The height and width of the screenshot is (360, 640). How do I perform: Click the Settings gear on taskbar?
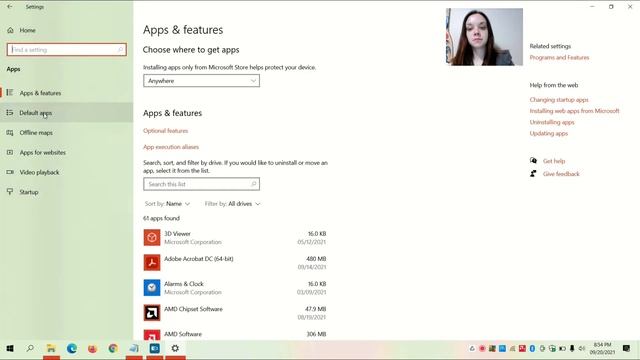tap(175, 348)
